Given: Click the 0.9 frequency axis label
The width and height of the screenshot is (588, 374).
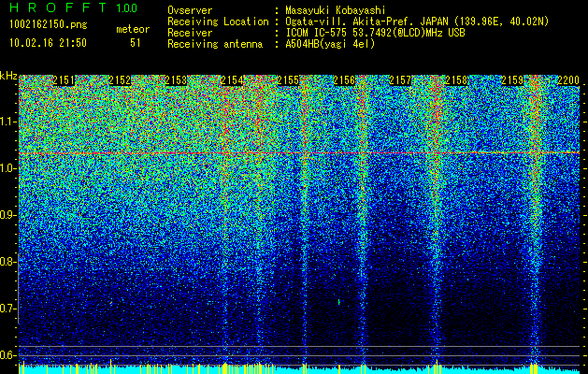Looking at the screenshot, I should pyautogui.click(x=8, y=215).
